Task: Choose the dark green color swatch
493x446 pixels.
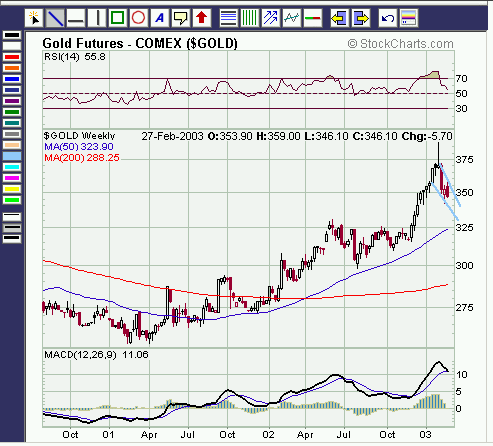Action: [12, 112]
